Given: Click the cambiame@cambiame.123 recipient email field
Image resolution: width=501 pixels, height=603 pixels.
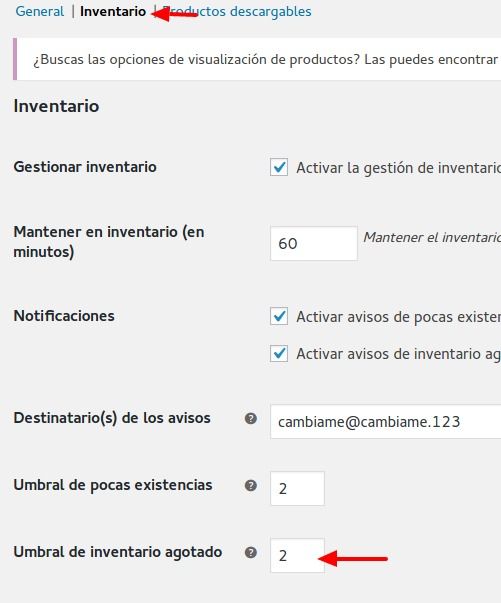Looking at the screenshot, I should point(385,421).
